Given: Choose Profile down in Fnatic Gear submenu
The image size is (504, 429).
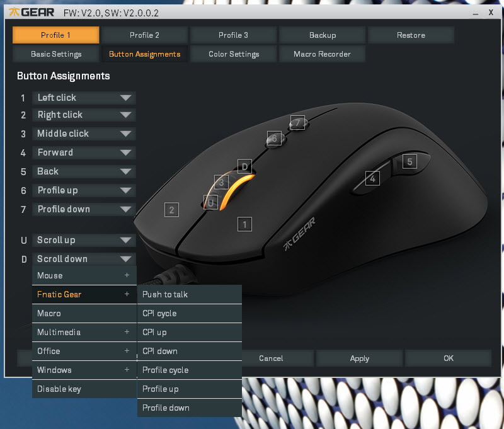Looking at the screenshot, I should point(190,408).
